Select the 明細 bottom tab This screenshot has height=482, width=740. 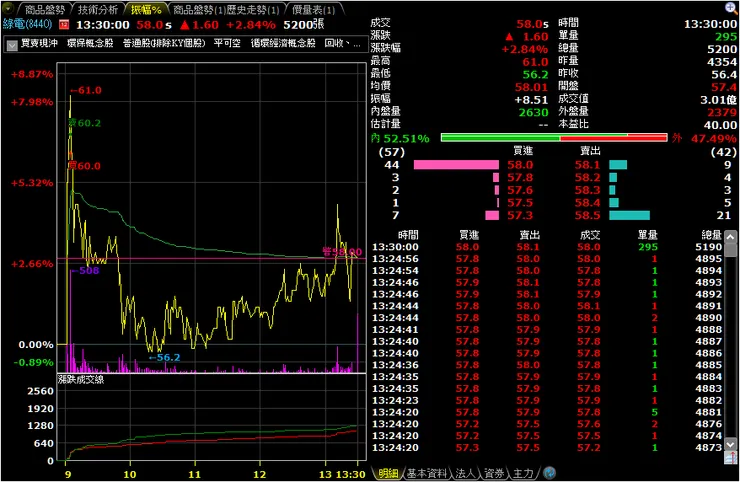click(x=388, y=473)
